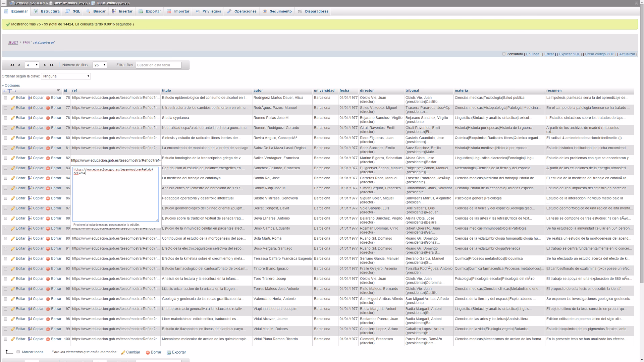The height and width of the screenshot is (362, 644).
Task: Click the Insertar tab icon
Action: (114, 11)
